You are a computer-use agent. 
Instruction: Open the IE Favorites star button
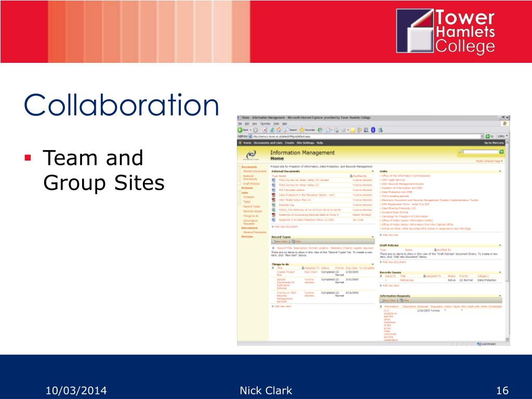[307, 130]
